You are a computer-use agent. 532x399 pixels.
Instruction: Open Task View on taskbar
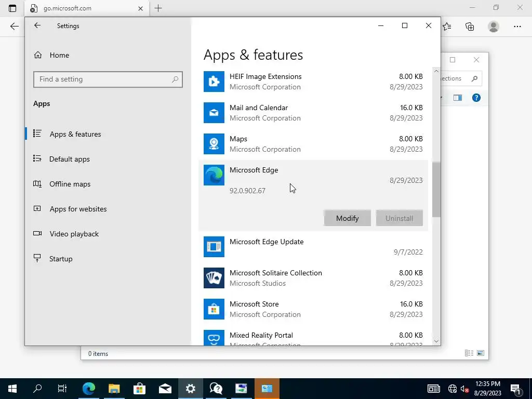pyautogui.click(x=62, y=389)
